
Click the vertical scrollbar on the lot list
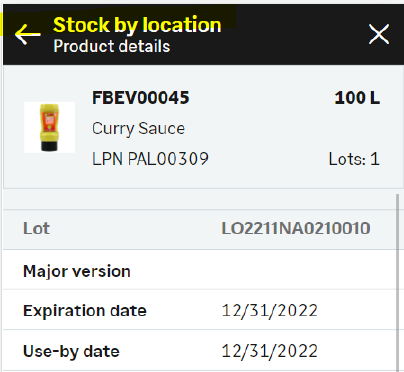coord(398,283)
